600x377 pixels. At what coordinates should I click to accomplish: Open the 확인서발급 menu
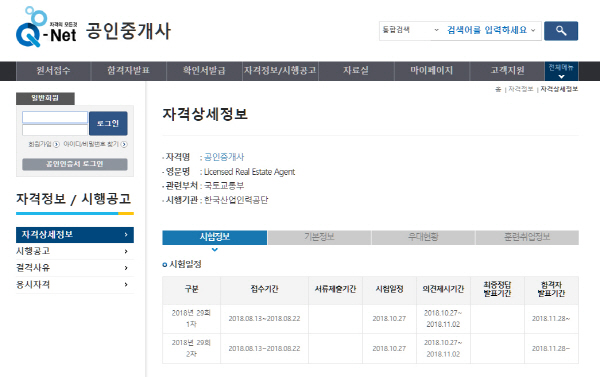point(204,70)
